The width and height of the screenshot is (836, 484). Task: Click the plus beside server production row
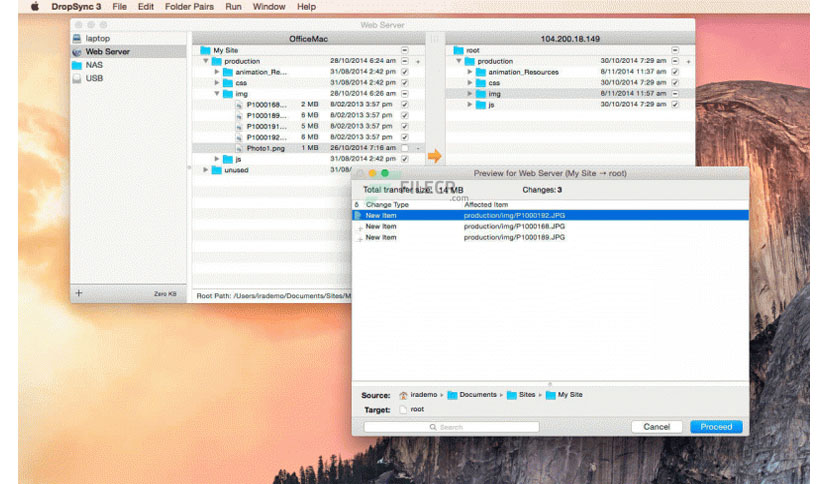coord(688,62)
